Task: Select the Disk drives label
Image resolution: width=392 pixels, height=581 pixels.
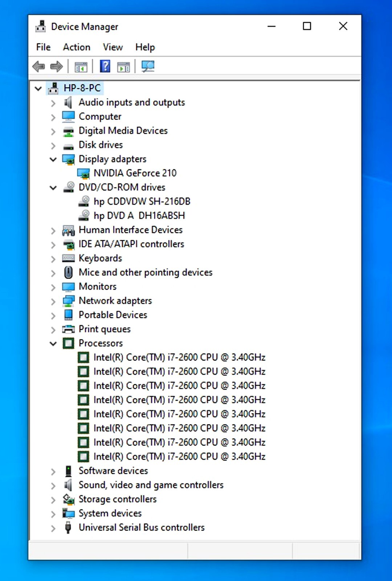Action: tap(101, 145)
